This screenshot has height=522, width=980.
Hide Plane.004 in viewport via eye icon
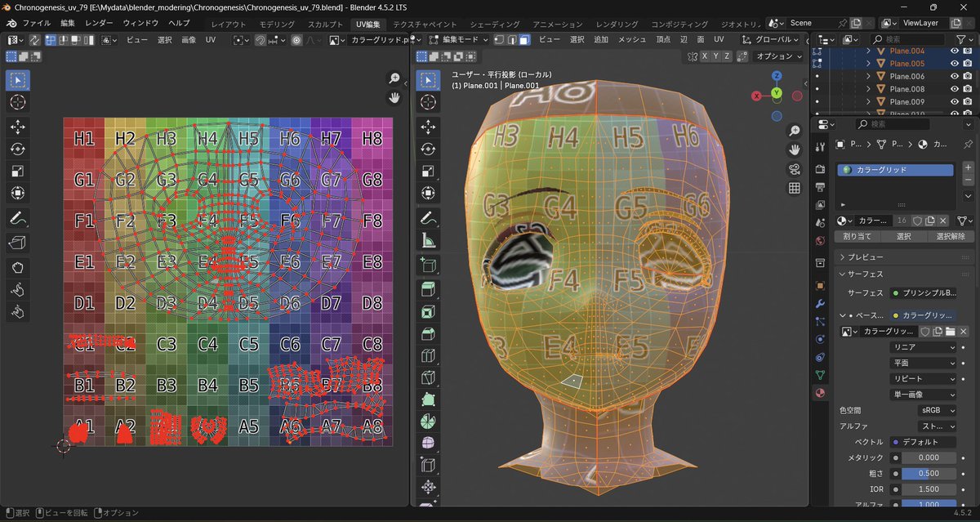point(955,51)
